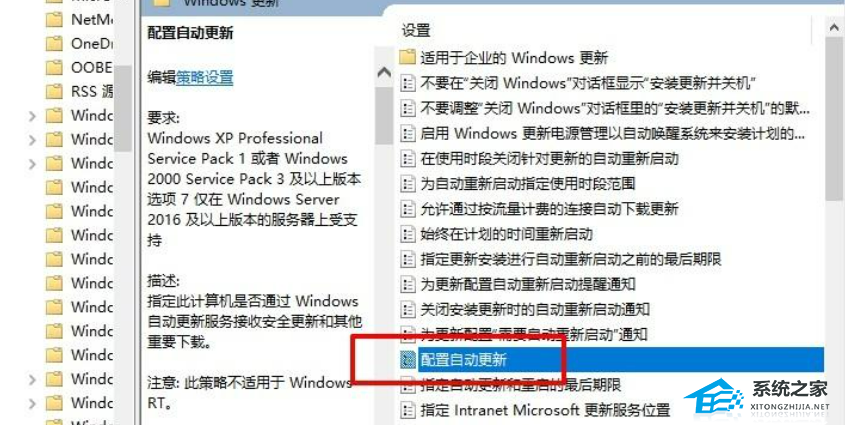Click policy icon for 允许通过按流量计费的连接自动下载更新
This screenshot has height=425, width=845.
[x=408, y=208]
